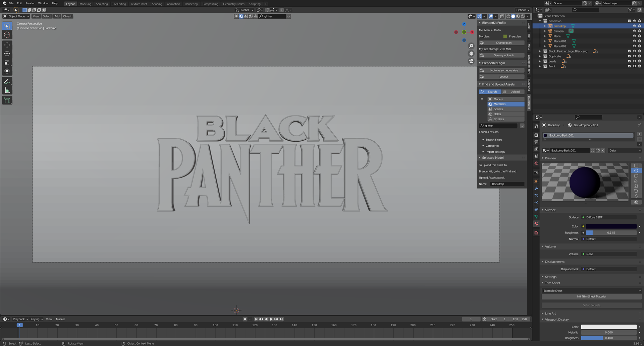This screenshot has width=644, height=346.
Task: Switch viewport to wireframe shading
Action: tap(508, 16)
